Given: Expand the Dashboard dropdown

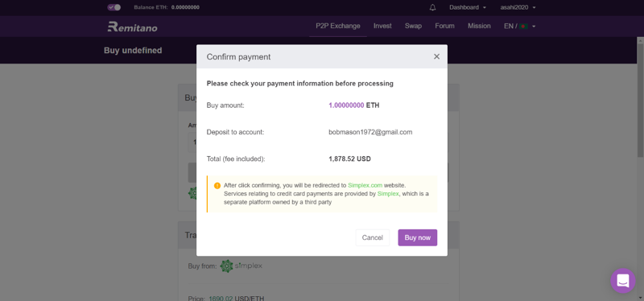Looking at the screenshot, I should click(x=468, y=7).
